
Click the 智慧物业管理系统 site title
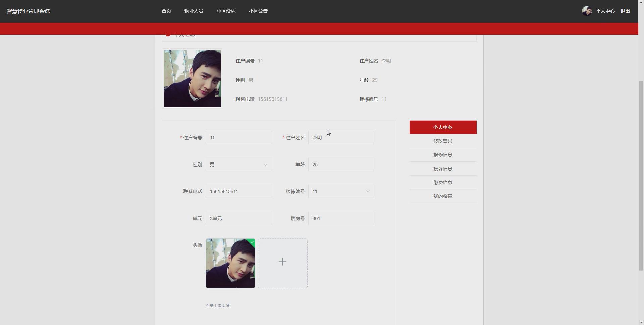point(28,11)
